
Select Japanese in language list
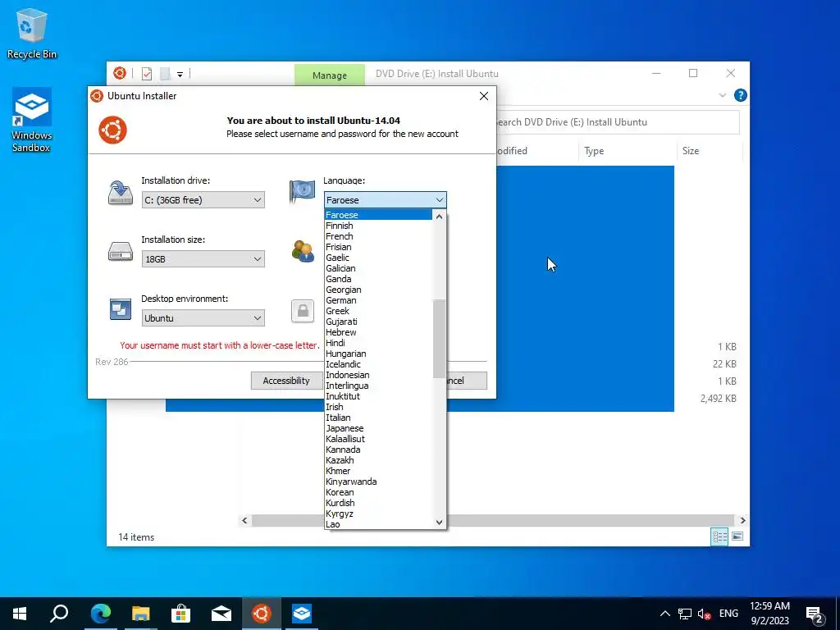[378, 428]
